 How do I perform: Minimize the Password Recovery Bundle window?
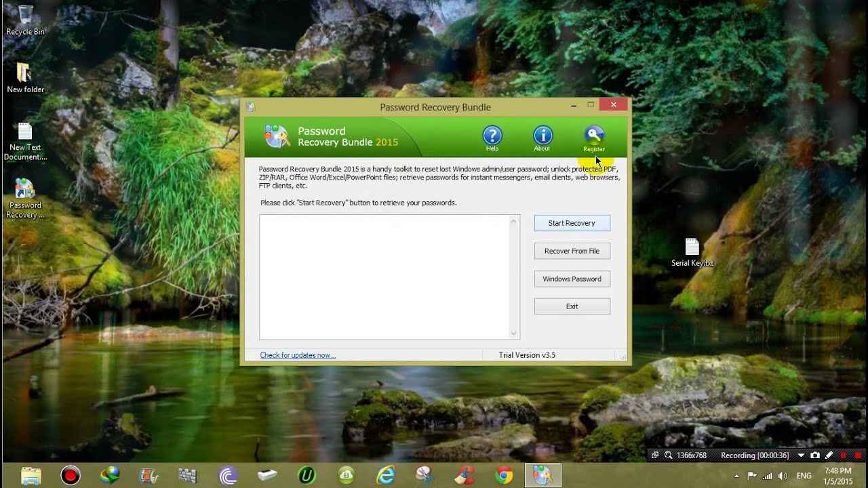click(x=574, y=105)
